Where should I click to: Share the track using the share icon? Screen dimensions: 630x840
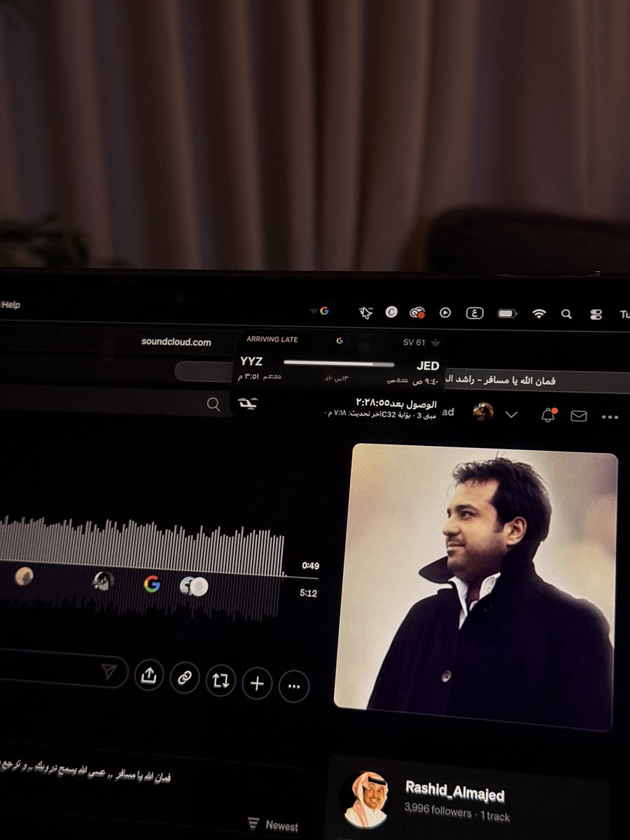tap(149, 675)
